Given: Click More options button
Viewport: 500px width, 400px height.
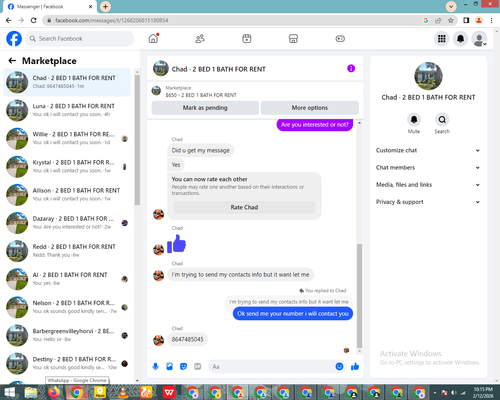Looking at the screenshot, I should coord(310,108).
